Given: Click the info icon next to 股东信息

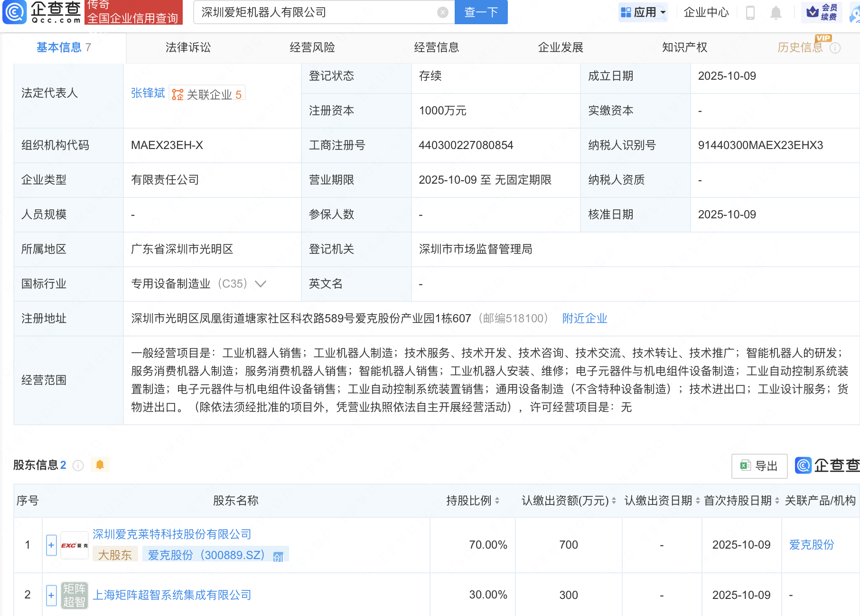Looking at the screenshot, I should point(78,466).
